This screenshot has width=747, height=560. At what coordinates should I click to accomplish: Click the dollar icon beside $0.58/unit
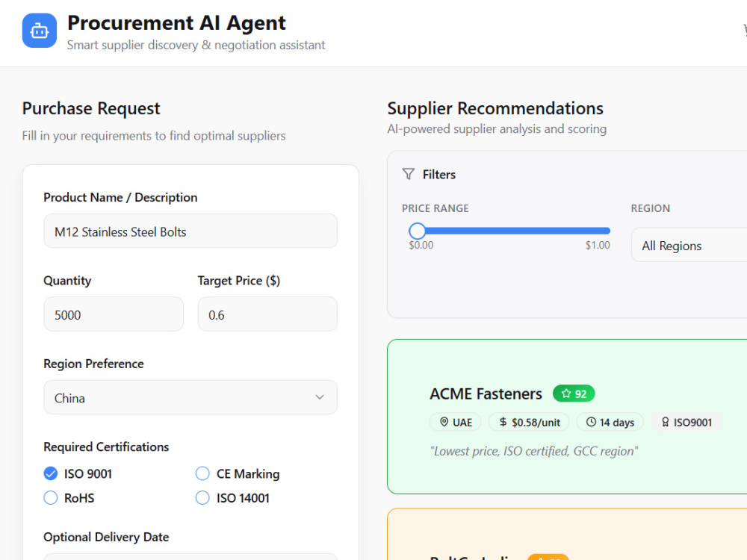pyautogui.click(x=503, y=422)
